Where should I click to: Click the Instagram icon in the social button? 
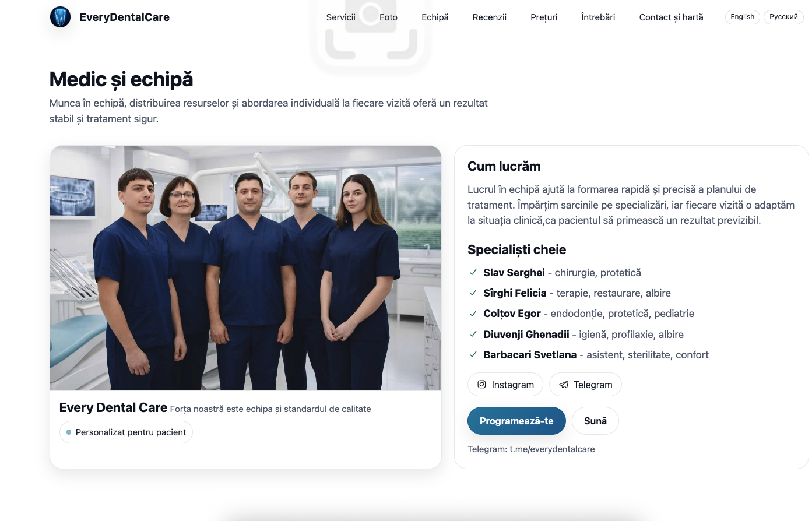click(481, 385)
